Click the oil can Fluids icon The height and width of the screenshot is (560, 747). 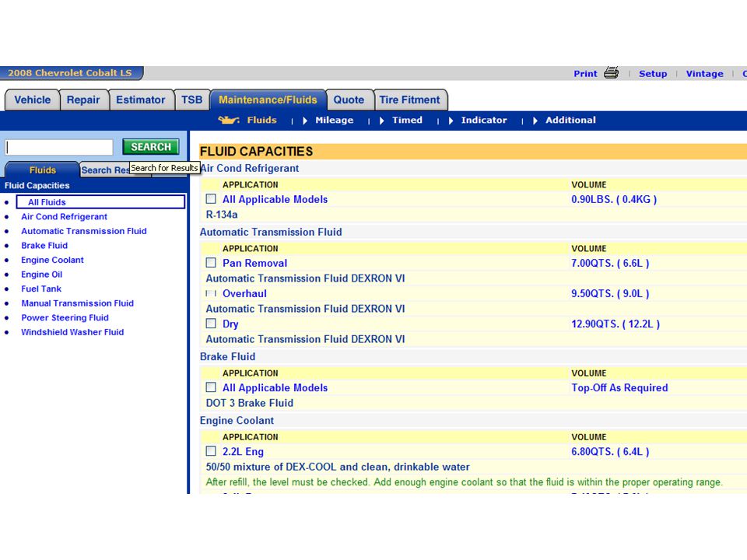[x=229, y=120]
